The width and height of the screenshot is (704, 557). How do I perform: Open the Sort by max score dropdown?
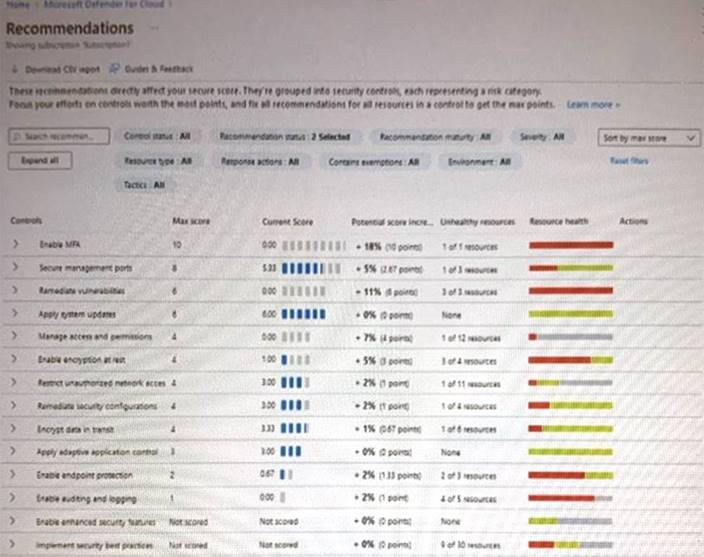(648, 137)
